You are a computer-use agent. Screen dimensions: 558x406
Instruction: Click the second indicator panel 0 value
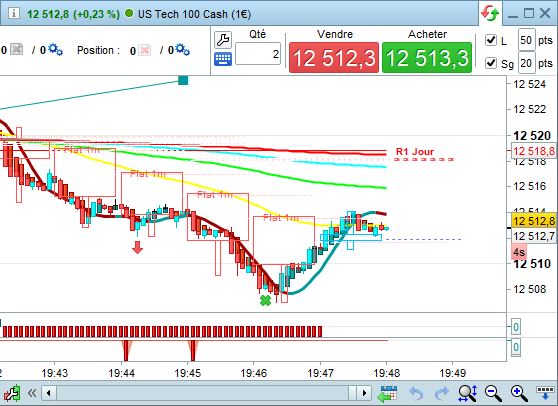516,347
